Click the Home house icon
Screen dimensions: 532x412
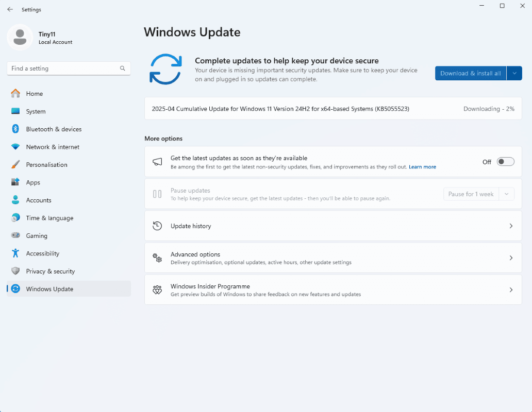[15, 94]
